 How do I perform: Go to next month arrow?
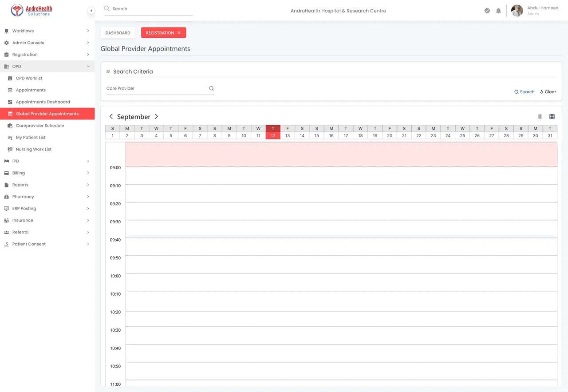coord(156,116)
